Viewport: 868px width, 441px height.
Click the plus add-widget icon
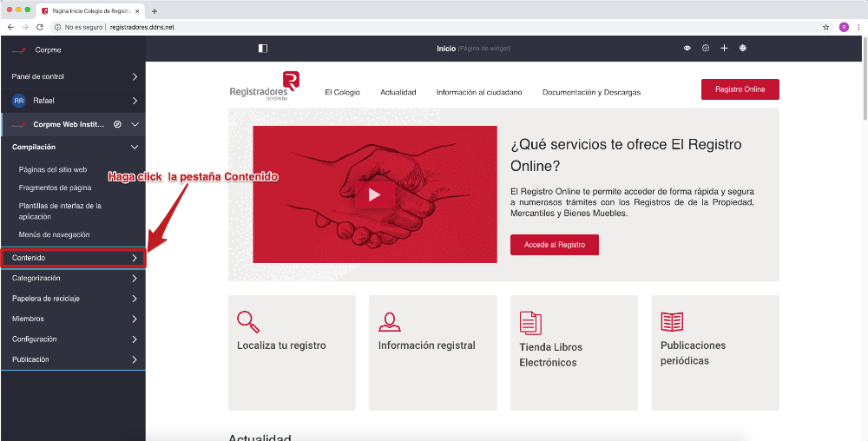point(724,49)
